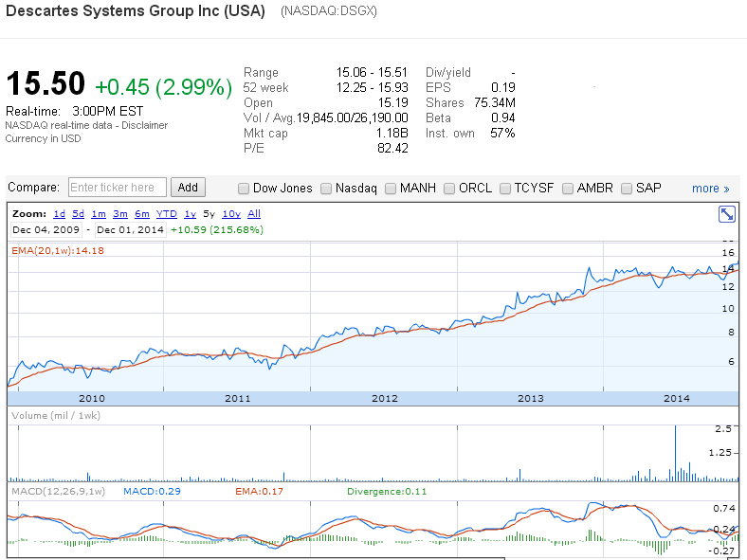
Task: Tick the ORCL comparison checkbox
Action: click(x=449, y=189)
